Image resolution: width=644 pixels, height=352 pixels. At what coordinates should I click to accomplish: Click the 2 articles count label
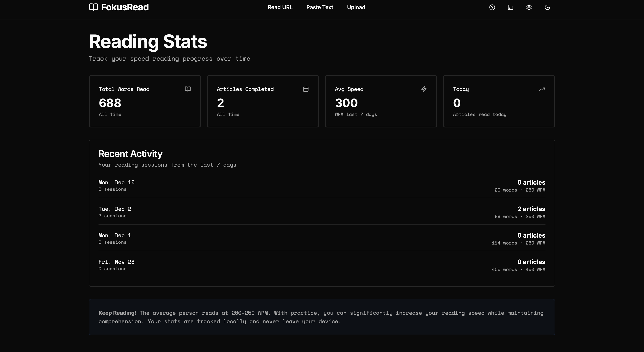point(531,209)
